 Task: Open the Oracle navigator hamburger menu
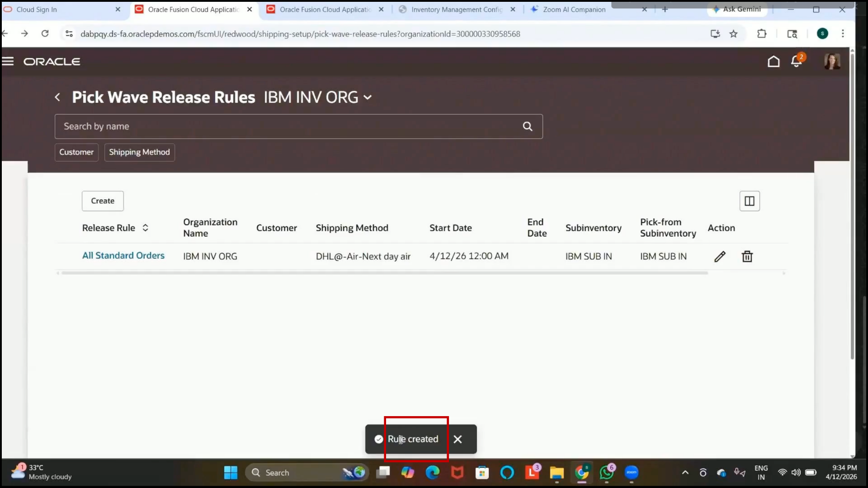(x=8, y=61)
